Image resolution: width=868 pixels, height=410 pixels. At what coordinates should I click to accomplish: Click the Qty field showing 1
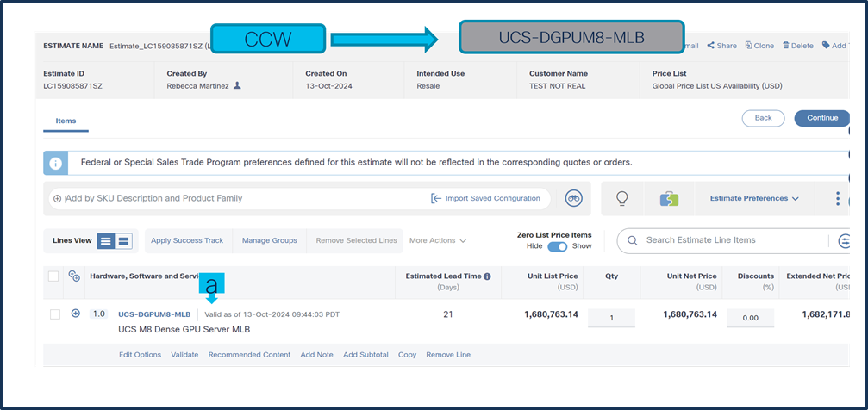(x=611, y=318)
